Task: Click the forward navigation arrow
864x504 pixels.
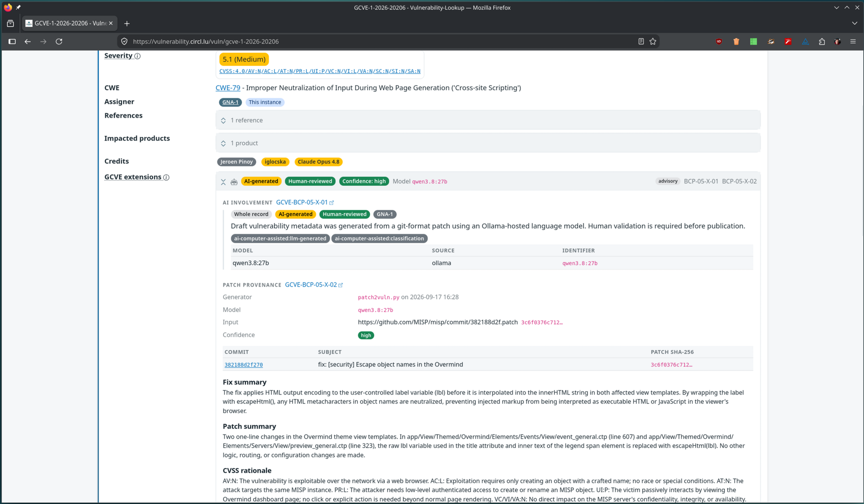Action: pos(43,42)
